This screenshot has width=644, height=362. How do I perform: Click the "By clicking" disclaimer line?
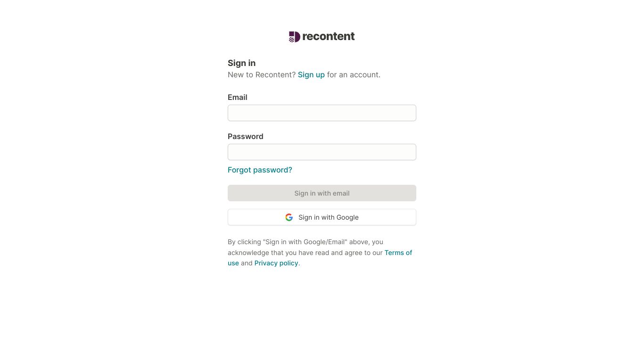pos(305,242)
